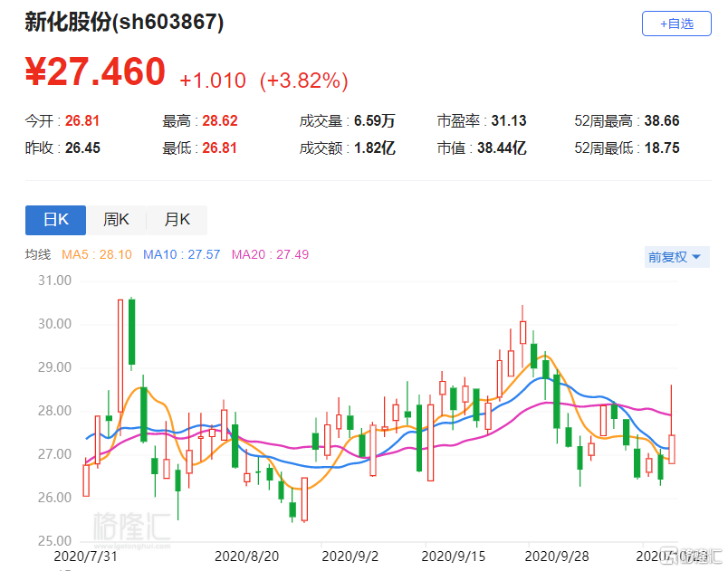Click the 27.00 price axis label

pyautogui.click(x=55, y=454)
